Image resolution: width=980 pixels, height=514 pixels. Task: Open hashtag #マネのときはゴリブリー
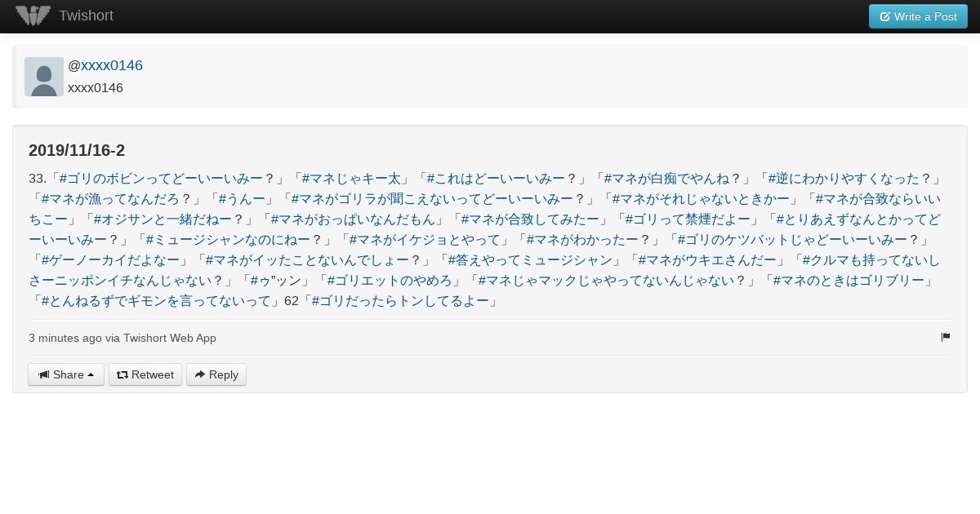(x=849, y=280)
